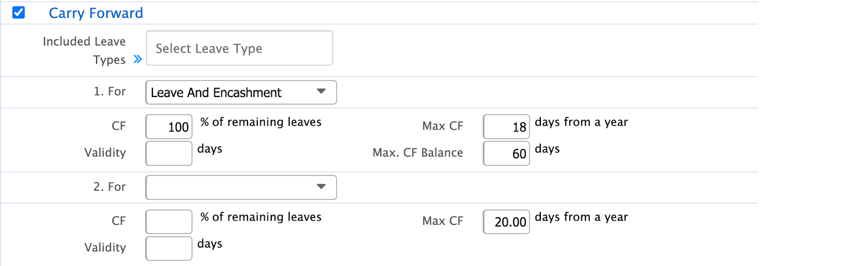Uncheck the Carry Forward checkbox
868x266 pixels.
(18, 12)
